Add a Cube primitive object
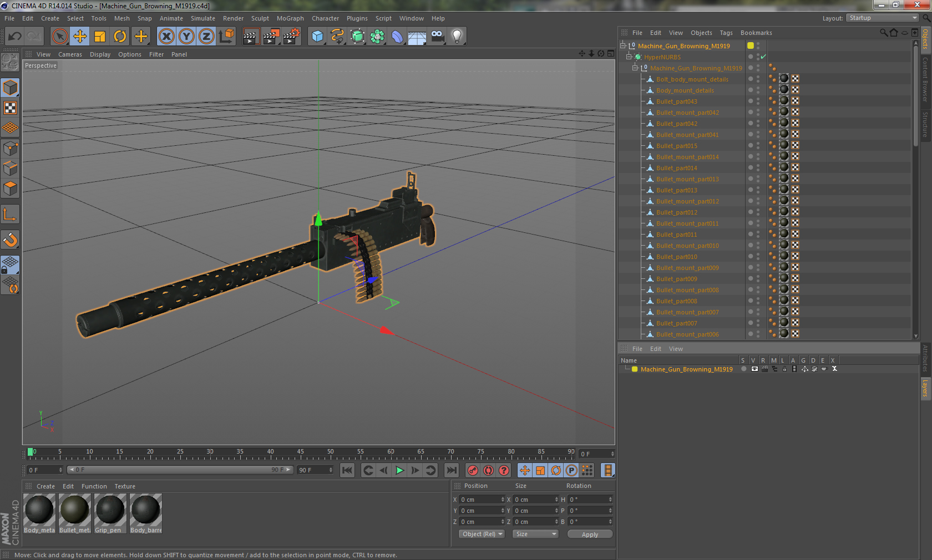The width and height of the screenshot is (932, 560). tap(317, 37)
